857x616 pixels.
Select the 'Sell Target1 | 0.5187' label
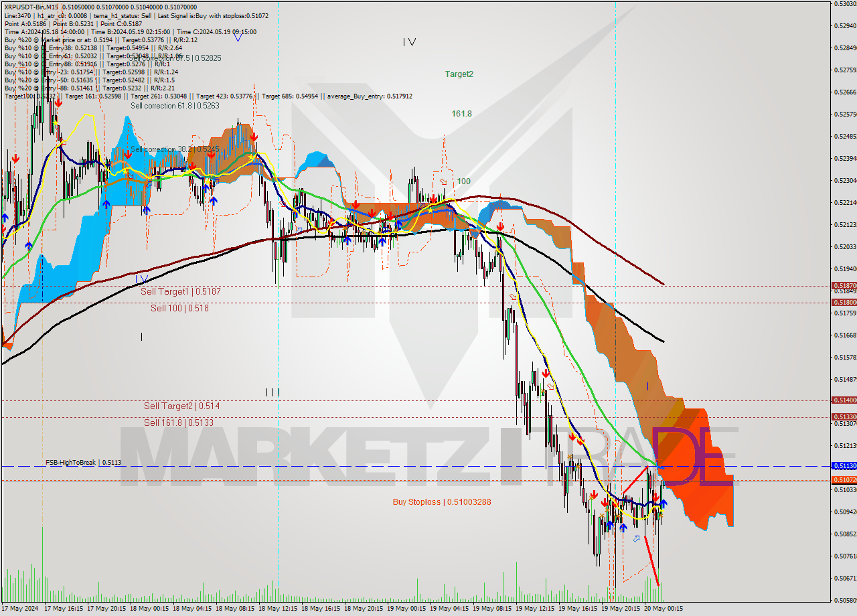point(180,292)
